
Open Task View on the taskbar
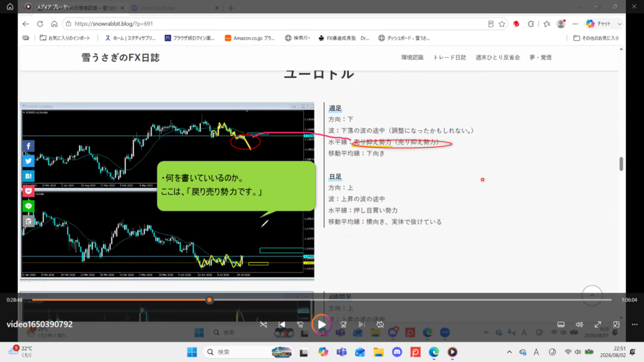pos(304,352)
